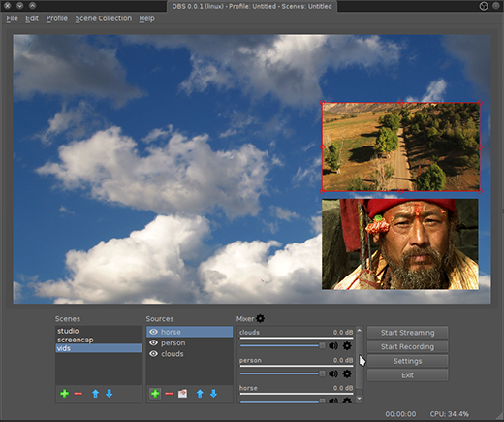The width and height of the screenshot is (504, 422).
Task: Add a new source with green plus
Action: [155, 394]
